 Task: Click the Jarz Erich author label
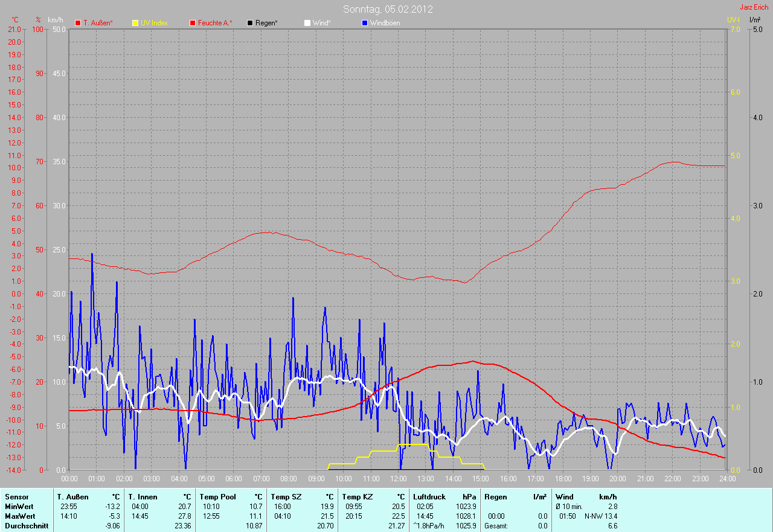[754, 7]
